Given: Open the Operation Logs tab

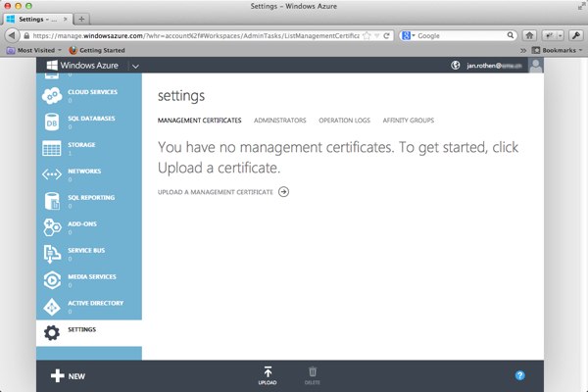Looking at the screenshot, I should [344, 121].
